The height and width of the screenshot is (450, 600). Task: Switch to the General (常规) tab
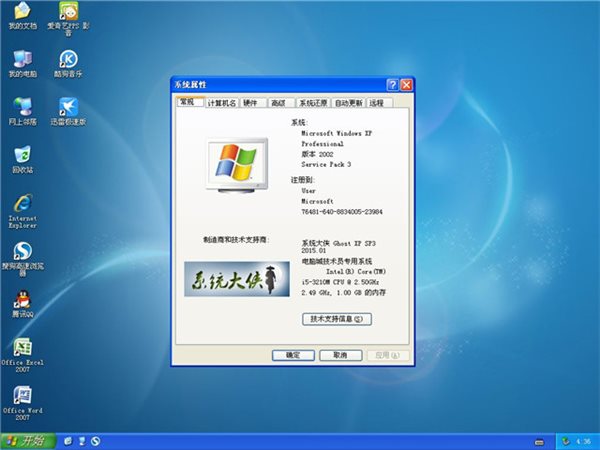[190, 102]
